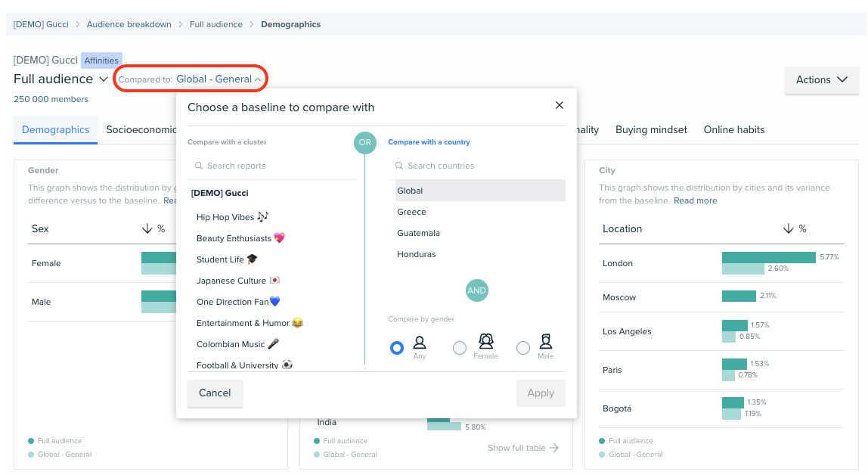The height and width of the screenshot is (475, 868).
Task: Sort Location table by percent arrow
Action: click(788, 228)
